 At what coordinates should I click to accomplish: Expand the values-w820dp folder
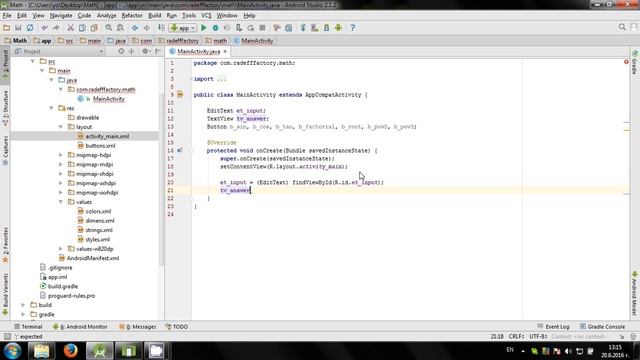coord(61,249)
